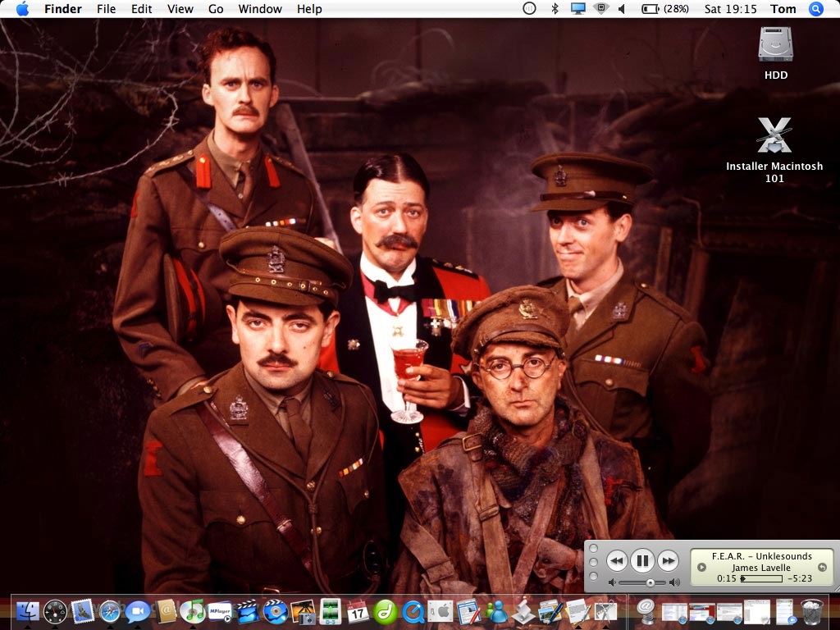This screenshot has width=840, height=630.
Task: Adjust the iTunes volume slider knob
Action: coord(650,582)
